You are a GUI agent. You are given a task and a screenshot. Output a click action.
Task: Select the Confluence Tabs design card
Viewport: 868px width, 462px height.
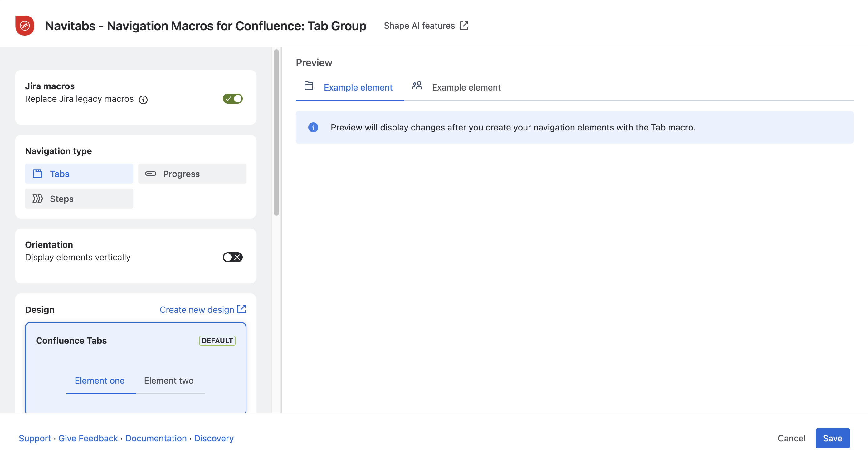(x=135, y=368)
